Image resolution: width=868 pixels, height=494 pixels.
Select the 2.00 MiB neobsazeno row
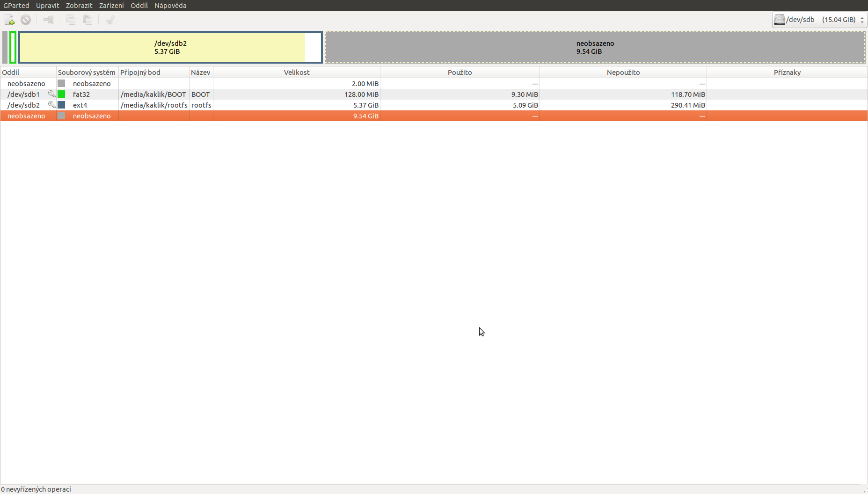[26, 84]
